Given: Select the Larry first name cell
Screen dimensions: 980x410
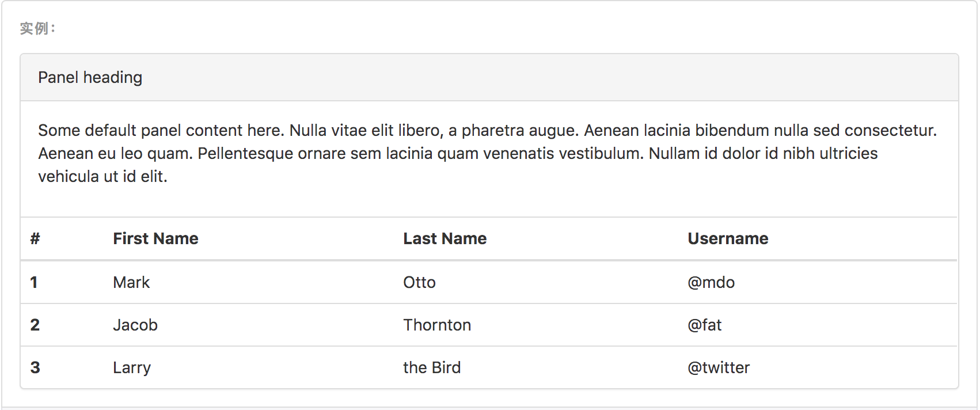Looking at the screenshot, I should point(132,368).
